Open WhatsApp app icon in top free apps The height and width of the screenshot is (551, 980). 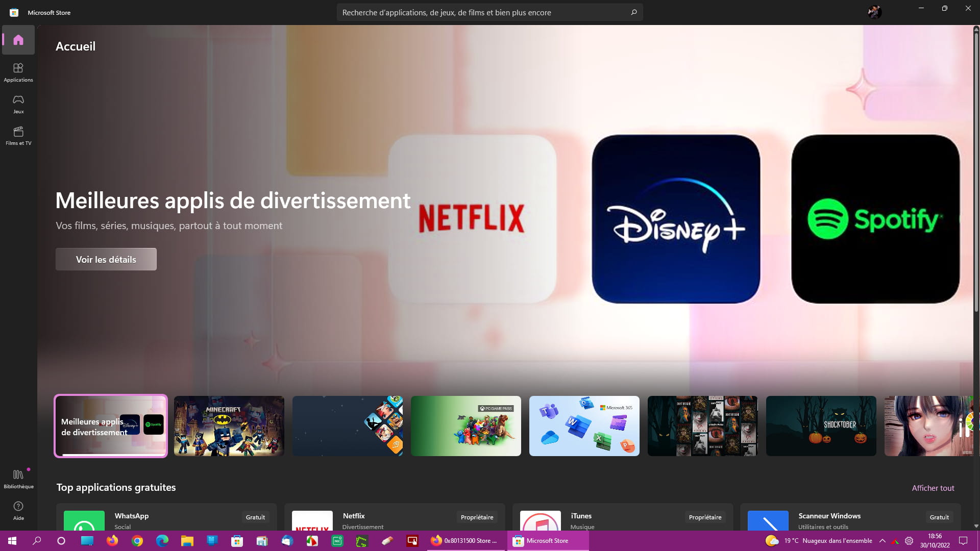click(84, 520)
